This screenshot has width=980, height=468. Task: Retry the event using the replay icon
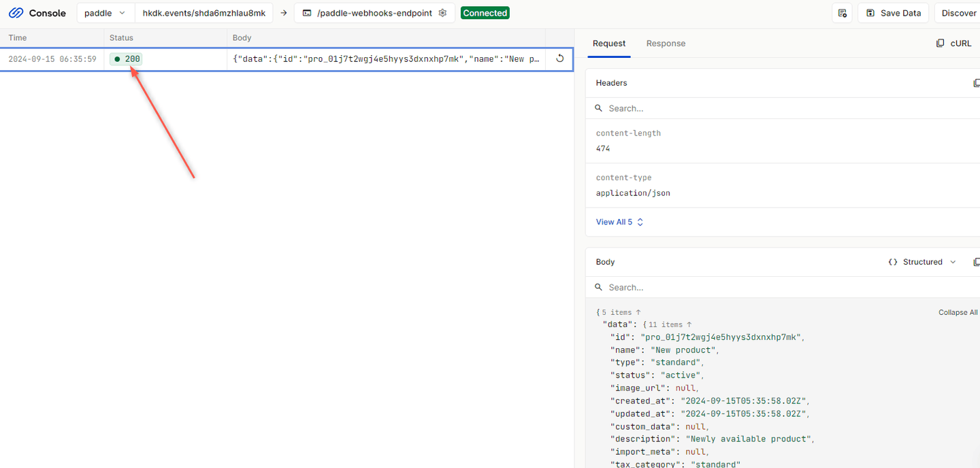coord(559,59)
